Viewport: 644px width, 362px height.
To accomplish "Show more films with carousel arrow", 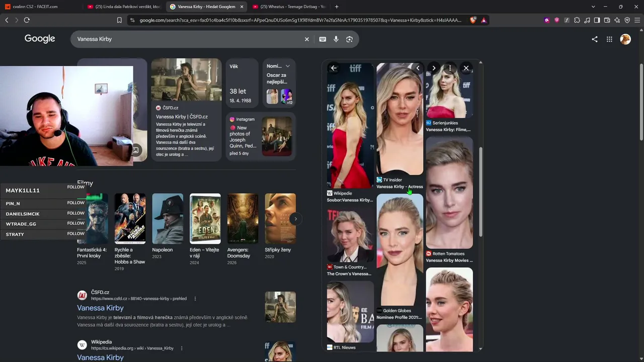I will click(296, 219).
